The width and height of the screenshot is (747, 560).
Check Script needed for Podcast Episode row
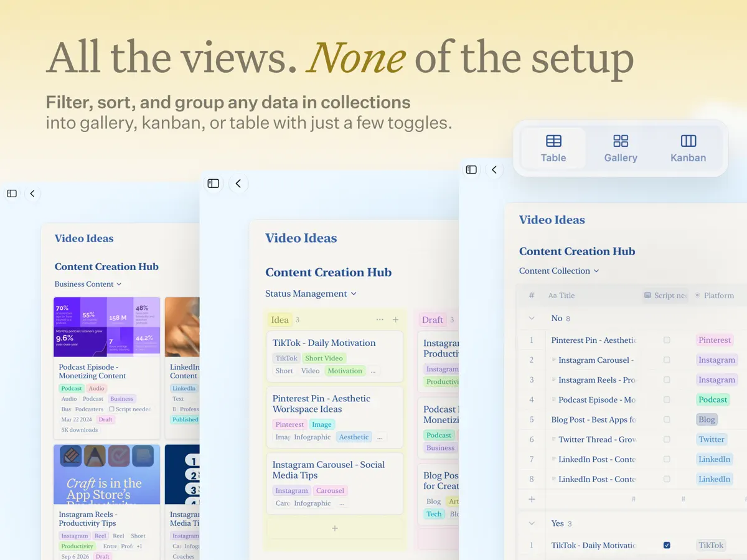pyautogui.click(x=667, y=399)
